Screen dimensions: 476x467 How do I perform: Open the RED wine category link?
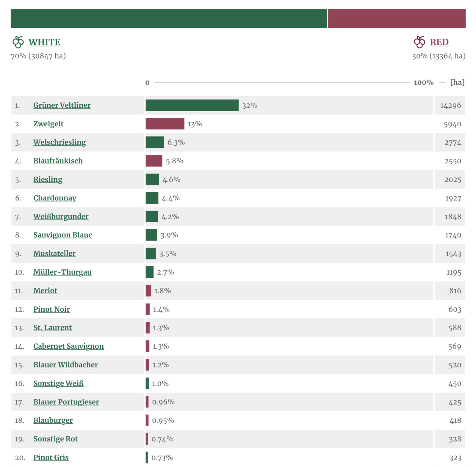pyautogui.click(x=439, y=42)
